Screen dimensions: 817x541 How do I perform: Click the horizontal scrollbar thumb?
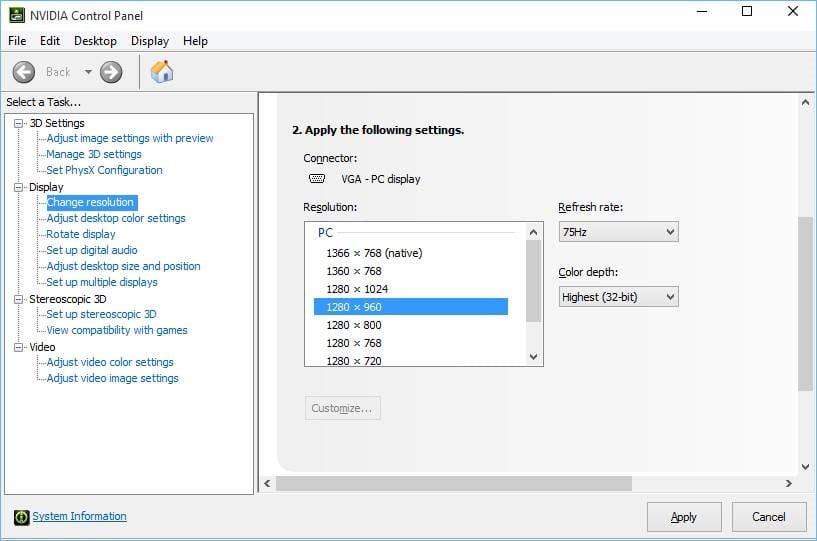(x=454, y=484)
